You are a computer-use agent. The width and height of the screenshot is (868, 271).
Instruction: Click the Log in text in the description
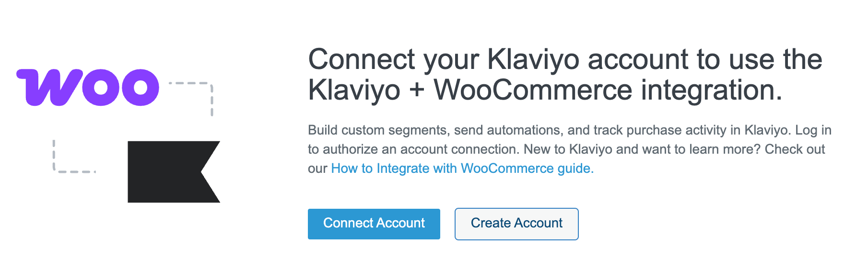pyautogui.click(x=813, y=130)
